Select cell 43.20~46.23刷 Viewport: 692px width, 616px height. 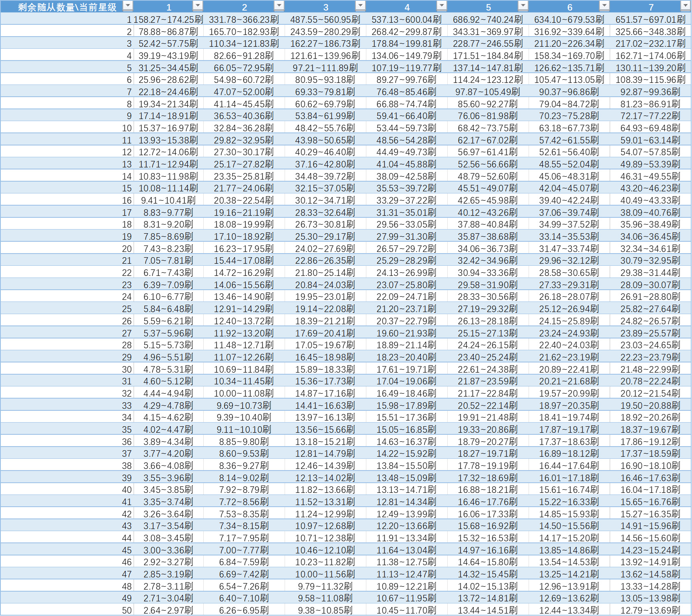tap(651, 188)
